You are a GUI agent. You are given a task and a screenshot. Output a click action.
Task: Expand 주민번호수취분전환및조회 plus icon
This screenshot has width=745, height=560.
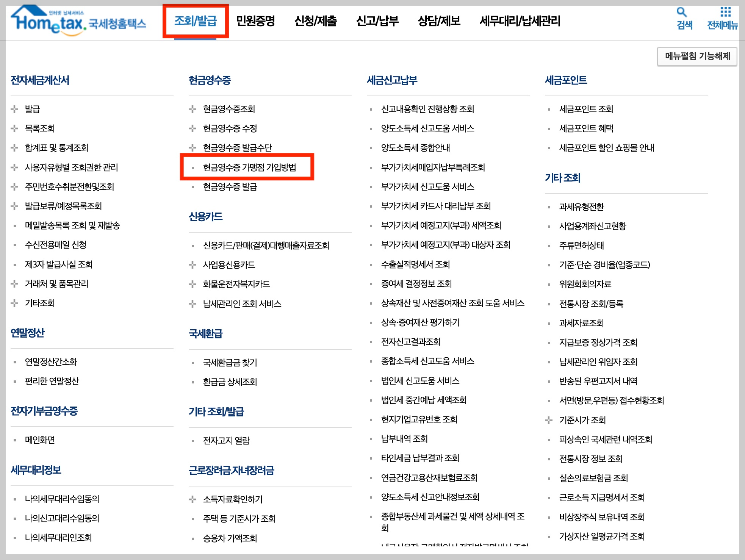click(14, 187)
